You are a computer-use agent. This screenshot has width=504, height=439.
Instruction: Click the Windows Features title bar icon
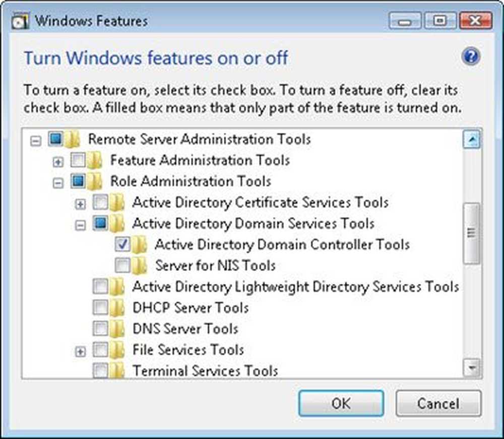(x=20, y=21)
